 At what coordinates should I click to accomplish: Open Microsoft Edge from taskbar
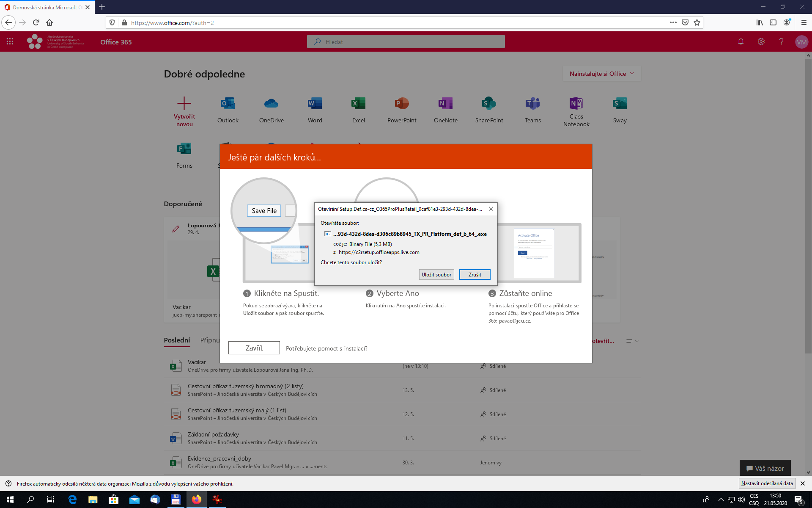[x=72, y=500]
